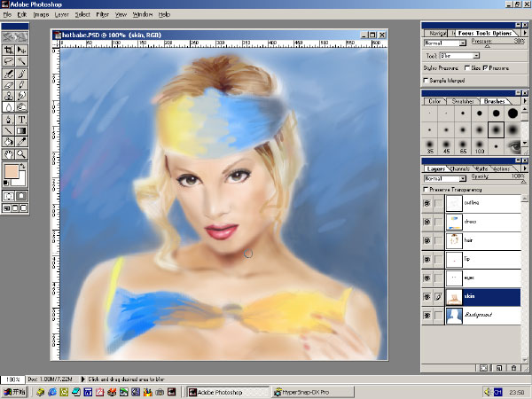
Task: Open the Image menu
Action: tap(41, 14)
